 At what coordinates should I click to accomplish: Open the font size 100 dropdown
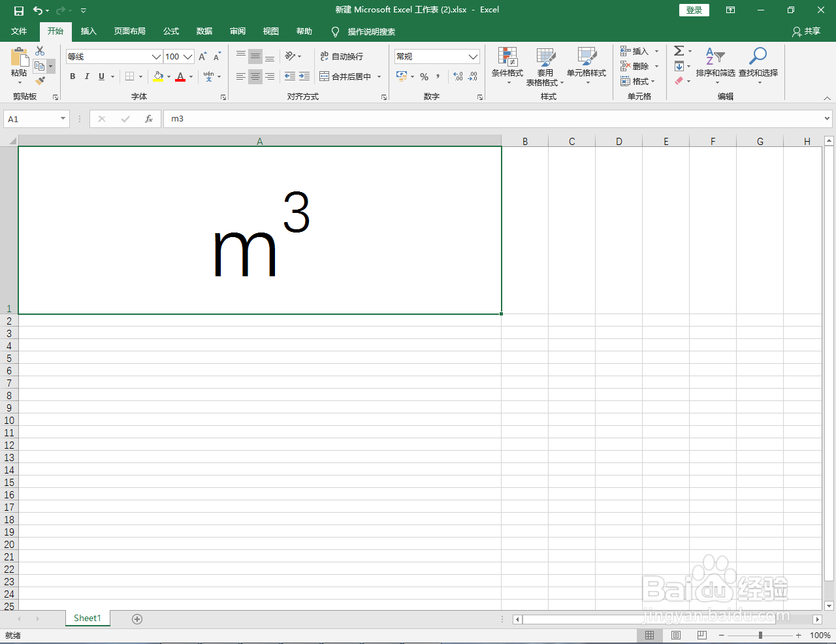click(188, 57)
